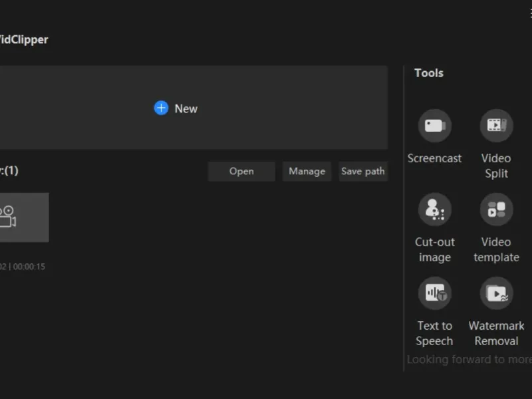Click the Screencast text label
Image resolution: width=532 pixels, height=399 pixels.
(x=435, y=158)
